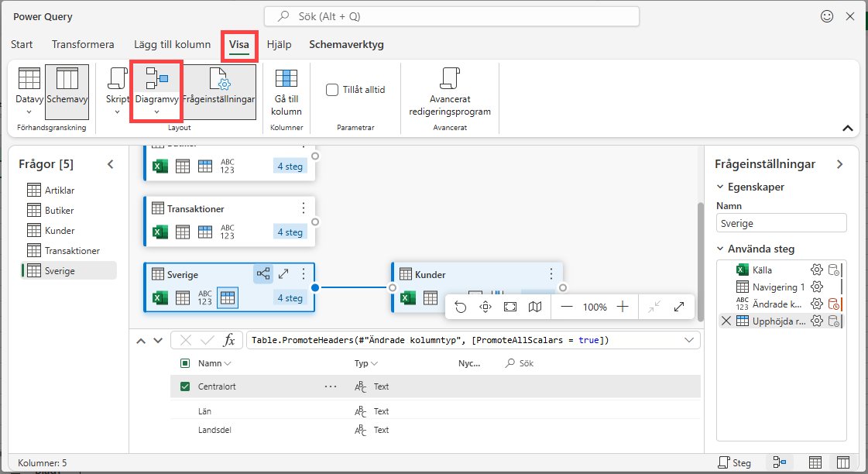Toggle the select-all Namn header checkbox
The height and width of the screenshot is (474, 868).
click(x=185, y=363)
